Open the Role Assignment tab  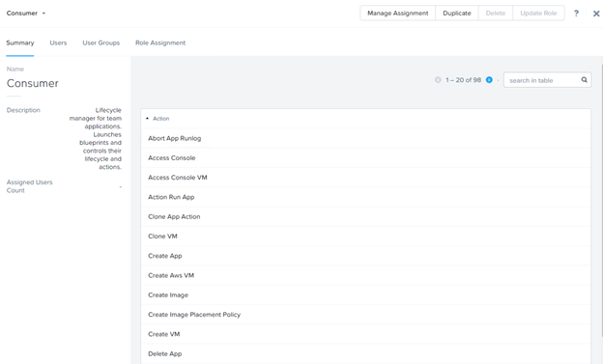(160, 42)
